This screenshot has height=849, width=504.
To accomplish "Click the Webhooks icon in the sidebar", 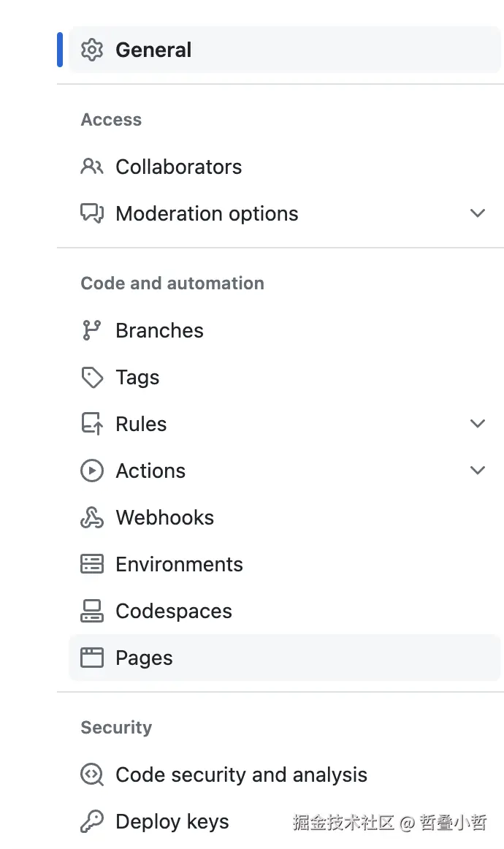I will pyautogui.click(x=92, y=517).
